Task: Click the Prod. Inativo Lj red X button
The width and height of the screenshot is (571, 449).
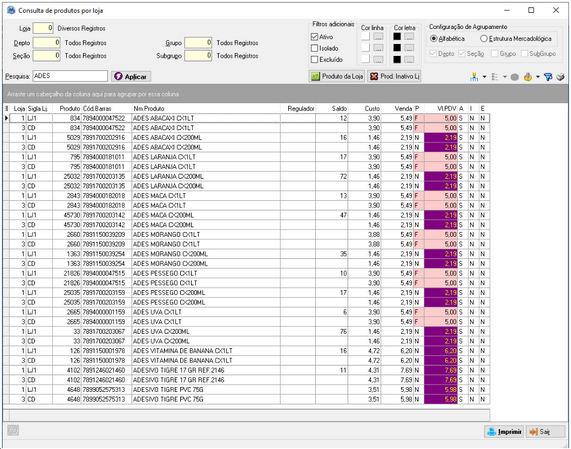Action: [x=394, y=76]
